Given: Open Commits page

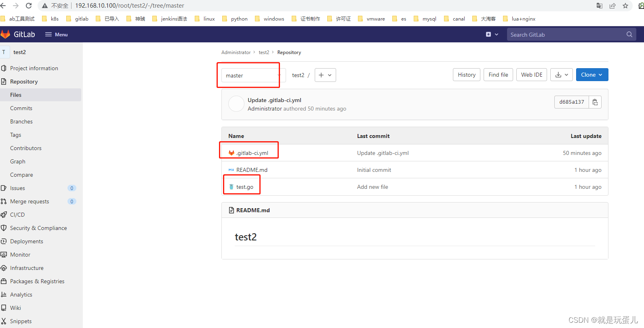Looking at the screenshot, I should pyautogui.click(x=21, y=108).
